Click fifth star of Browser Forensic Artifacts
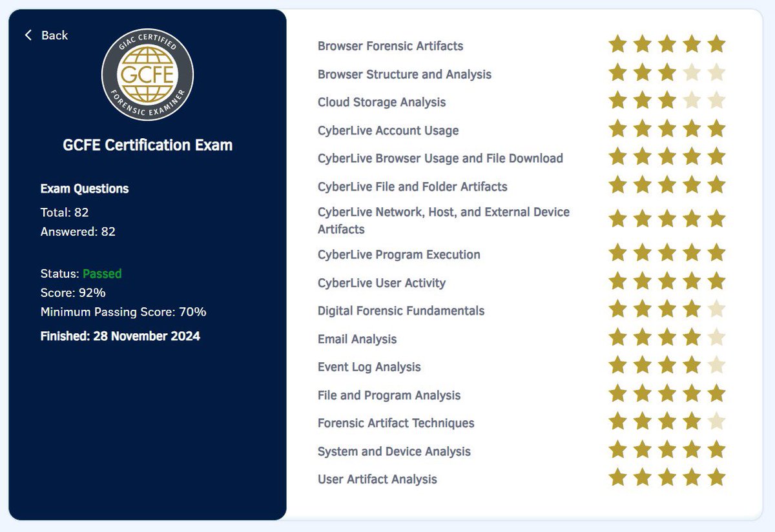Image resolution: width=775 pixels, height=532 pixels. click(716, 45)
